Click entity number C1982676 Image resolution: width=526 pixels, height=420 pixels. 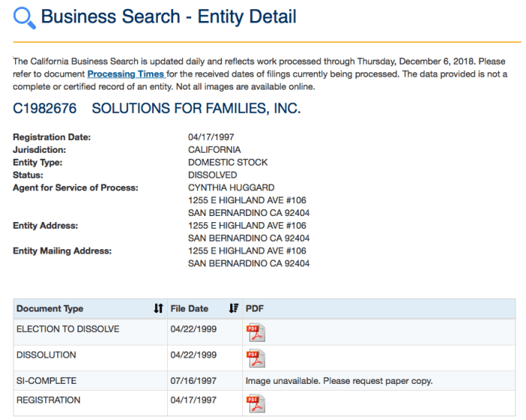[x=45, y=108]
